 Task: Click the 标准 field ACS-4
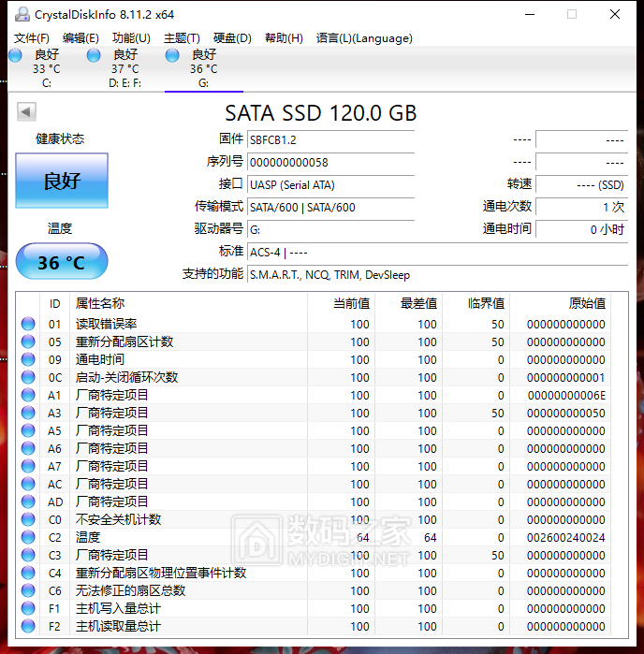point(438,253)
